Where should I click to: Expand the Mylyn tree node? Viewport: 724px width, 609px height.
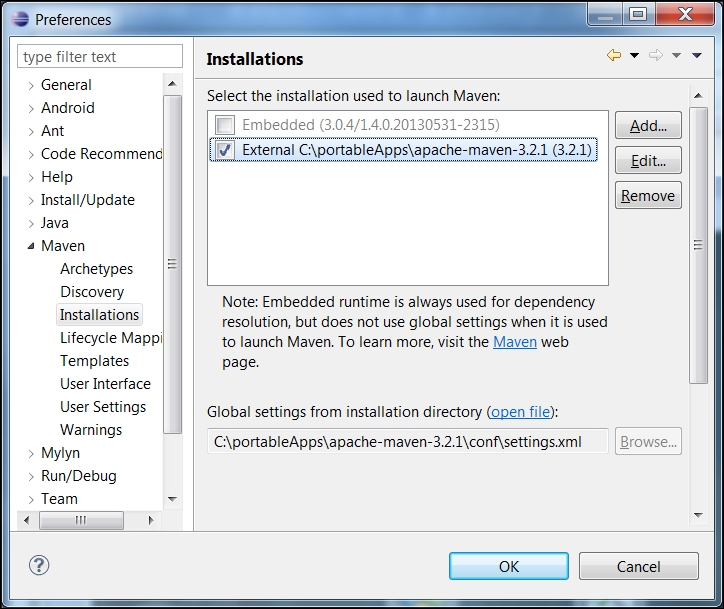pos(31,454)
